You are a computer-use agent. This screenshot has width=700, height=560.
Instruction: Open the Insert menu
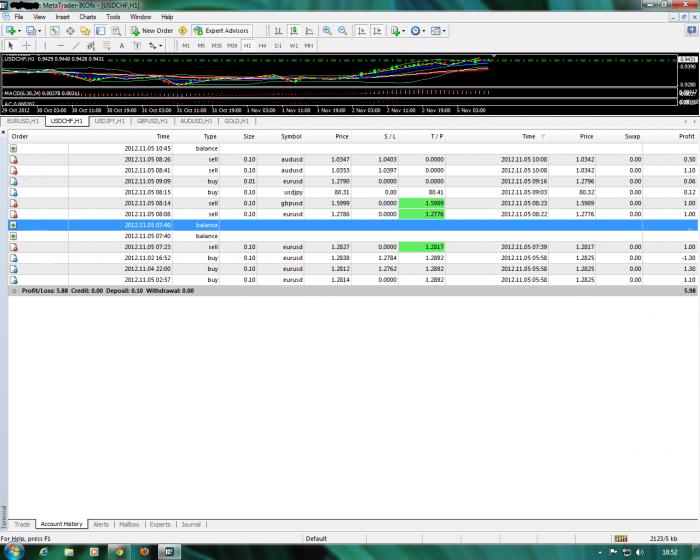click(x=62, y=17)
